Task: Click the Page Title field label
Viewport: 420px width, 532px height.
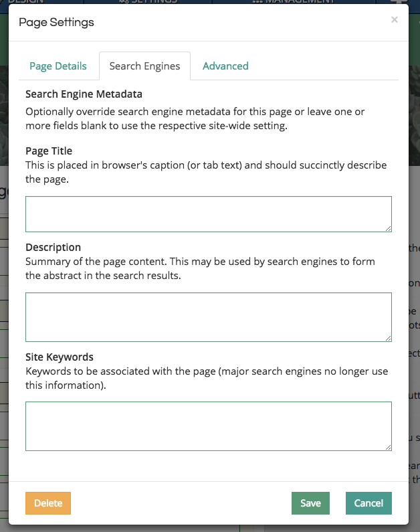Action: pos(49,151)
